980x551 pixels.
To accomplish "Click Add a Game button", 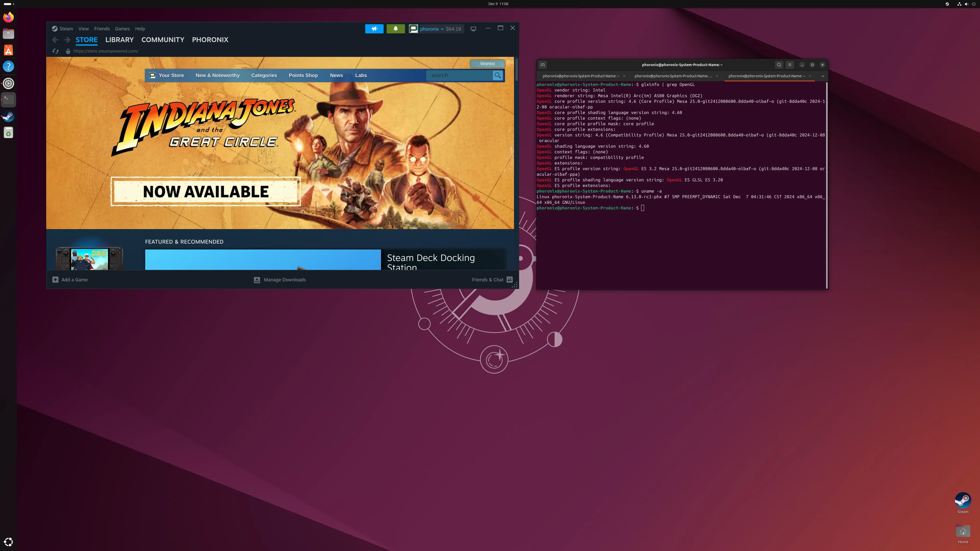I will 70,280.
